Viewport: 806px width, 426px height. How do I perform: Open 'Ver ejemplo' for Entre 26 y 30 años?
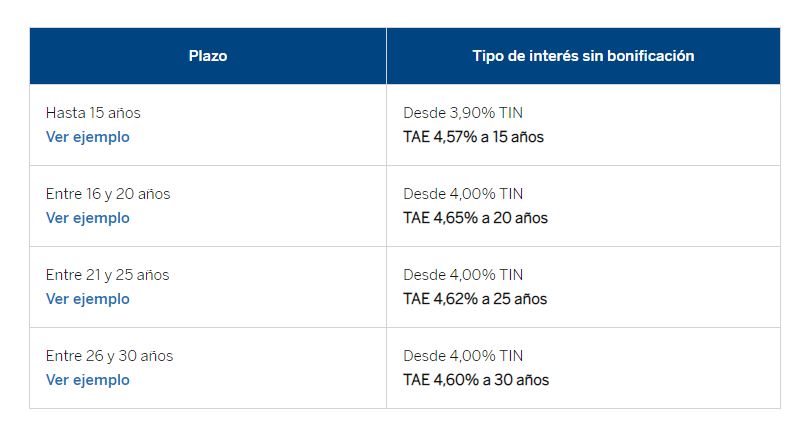point(88,380)
